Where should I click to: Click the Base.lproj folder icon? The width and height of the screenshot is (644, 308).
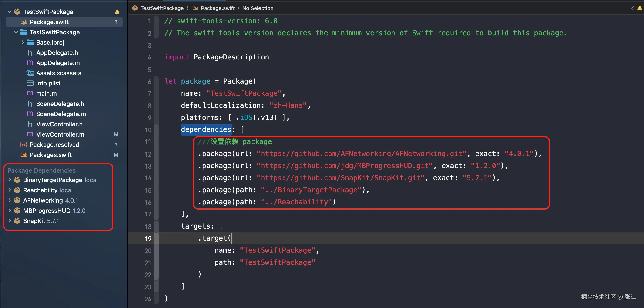coord(30,43)
